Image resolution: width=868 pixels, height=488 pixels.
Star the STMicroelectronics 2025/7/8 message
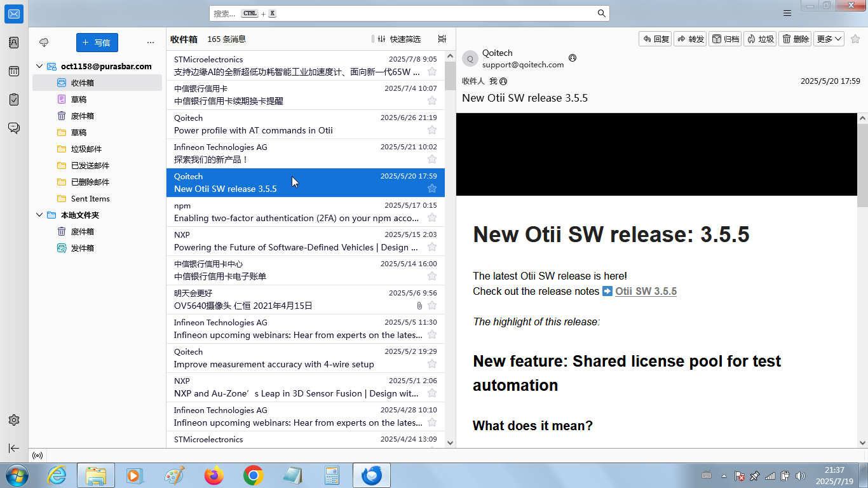click(x=432, y=71)
